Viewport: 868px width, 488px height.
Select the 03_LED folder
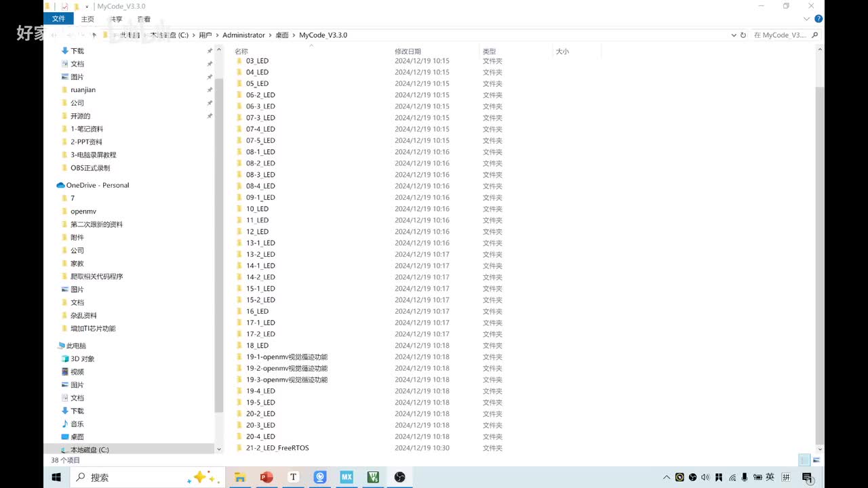tap(257, 61)
